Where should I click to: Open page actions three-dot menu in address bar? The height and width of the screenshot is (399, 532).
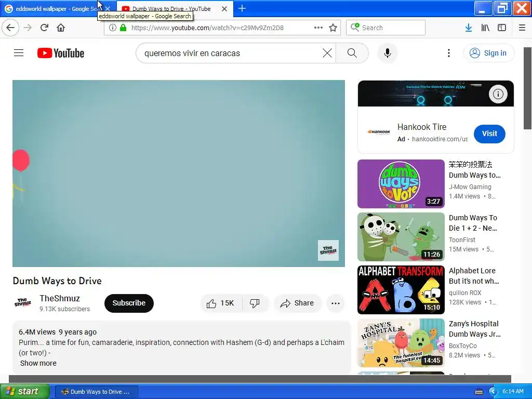point(318,28)
